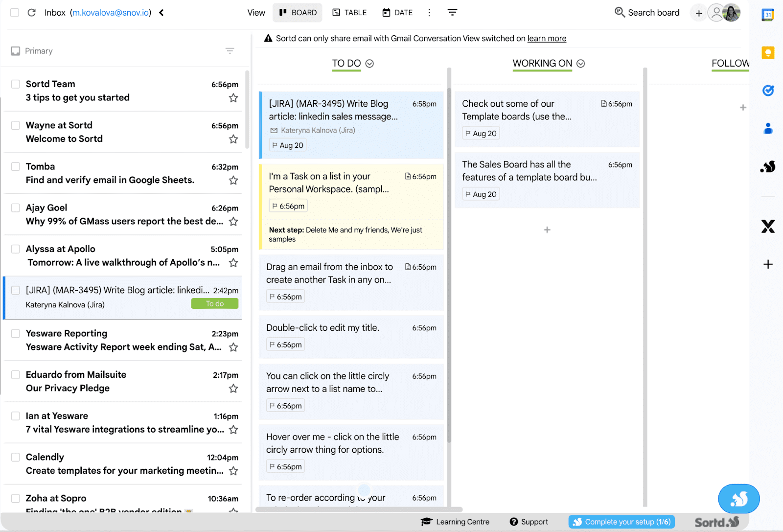Open Google Contacts from side panel
783x532 pixels.
click(x=768, y=129)
